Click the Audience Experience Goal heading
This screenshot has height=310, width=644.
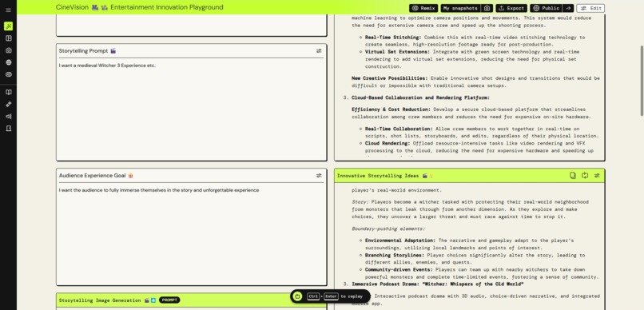pyautogui.click(x=96, y=175)
